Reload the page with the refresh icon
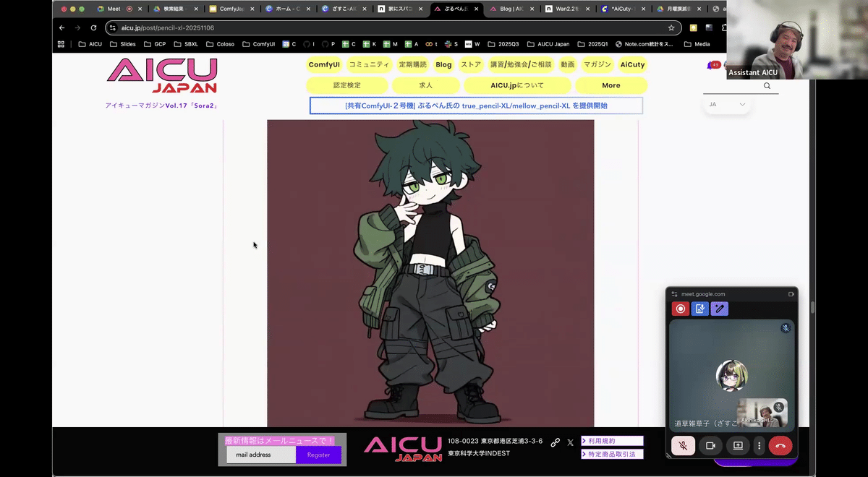The width and height of the screenshot is (868, 477). coord(93,27)
